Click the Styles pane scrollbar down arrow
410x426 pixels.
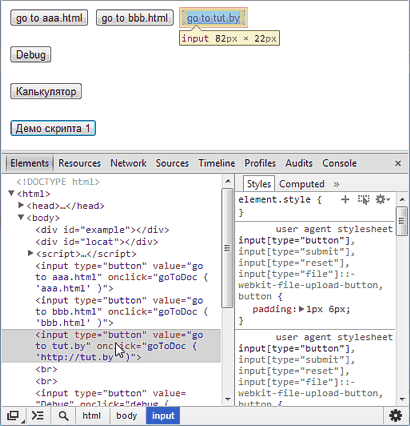402,399
